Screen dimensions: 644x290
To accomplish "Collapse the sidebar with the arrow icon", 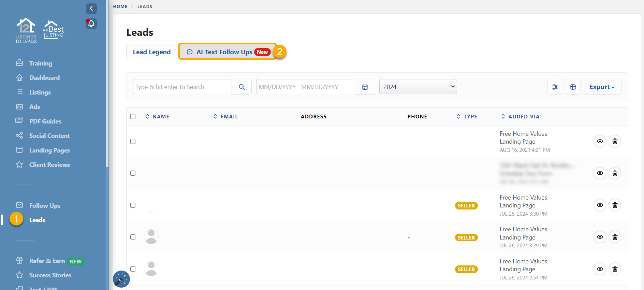I will [91, 9].
